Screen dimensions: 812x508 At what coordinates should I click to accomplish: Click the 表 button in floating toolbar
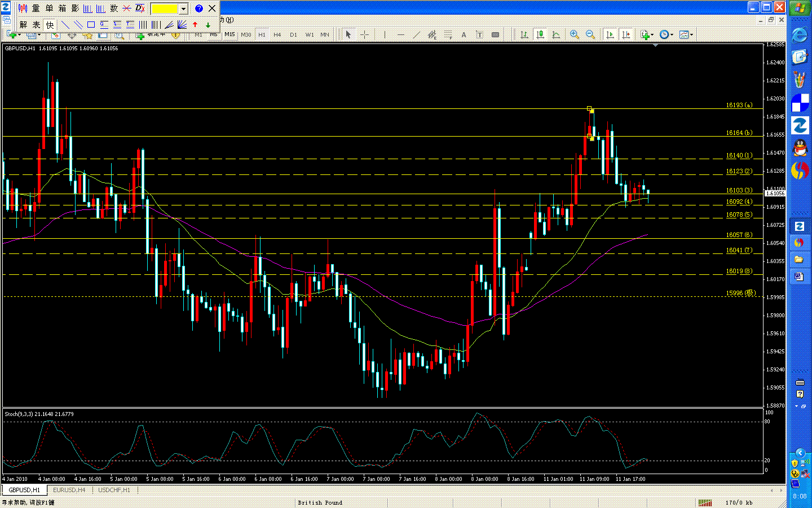[36, 25]
